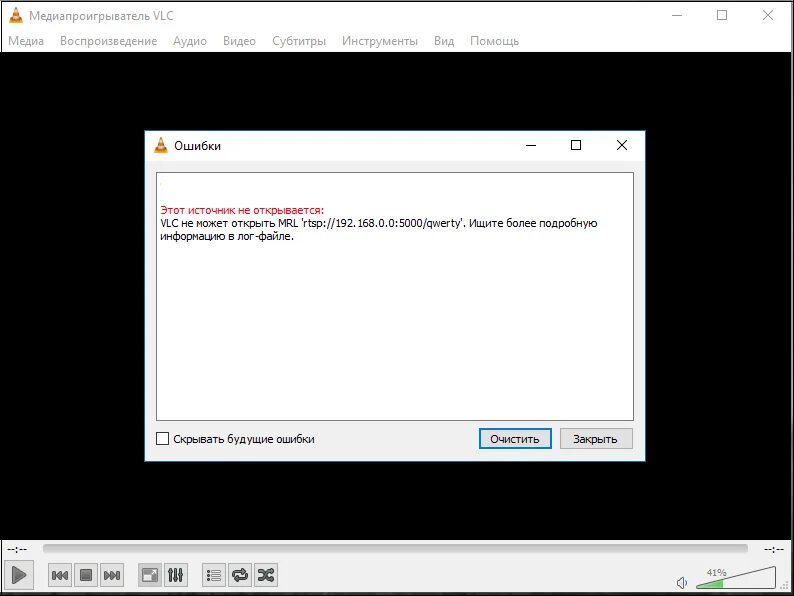
Task: Start playback with the Play button
Action: tap(19, 575)
